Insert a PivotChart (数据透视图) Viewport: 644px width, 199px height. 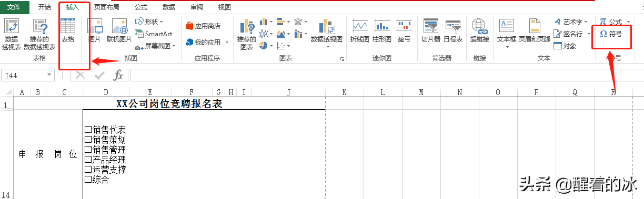coord(327,34)
